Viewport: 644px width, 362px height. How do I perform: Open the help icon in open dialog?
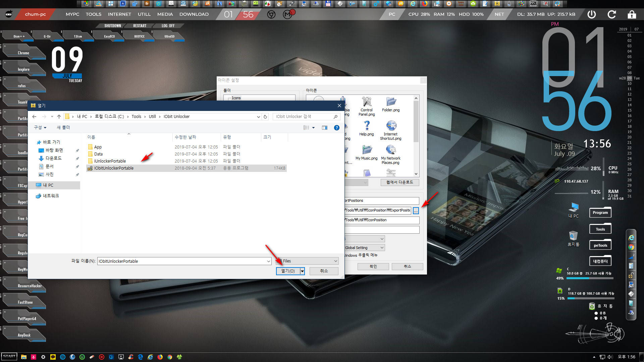tap(337, 128)
